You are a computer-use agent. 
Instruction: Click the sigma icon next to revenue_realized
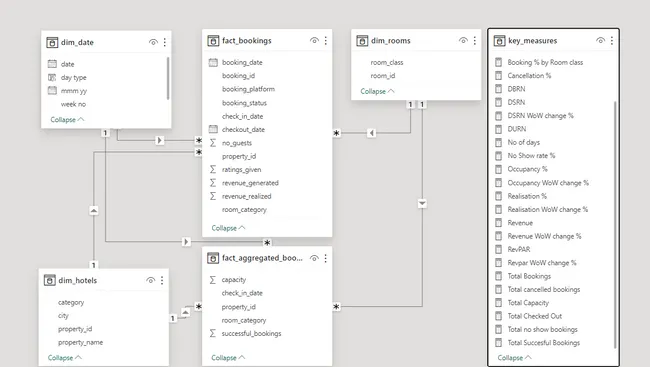point(213,196)
